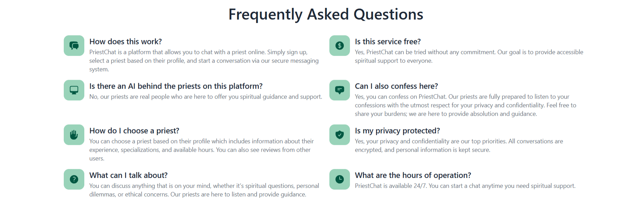Select the 'What can I talk about?' heading

click(x=129, y=175)
